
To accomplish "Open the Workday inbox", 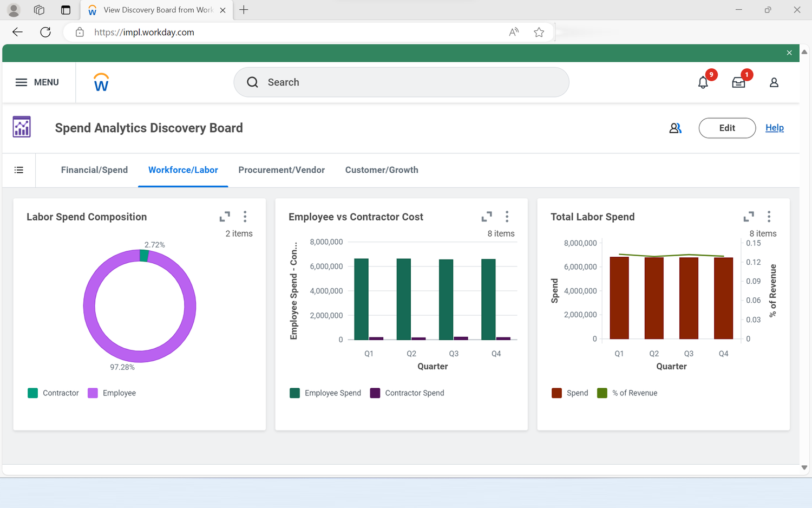I will (x=738, y=82).
